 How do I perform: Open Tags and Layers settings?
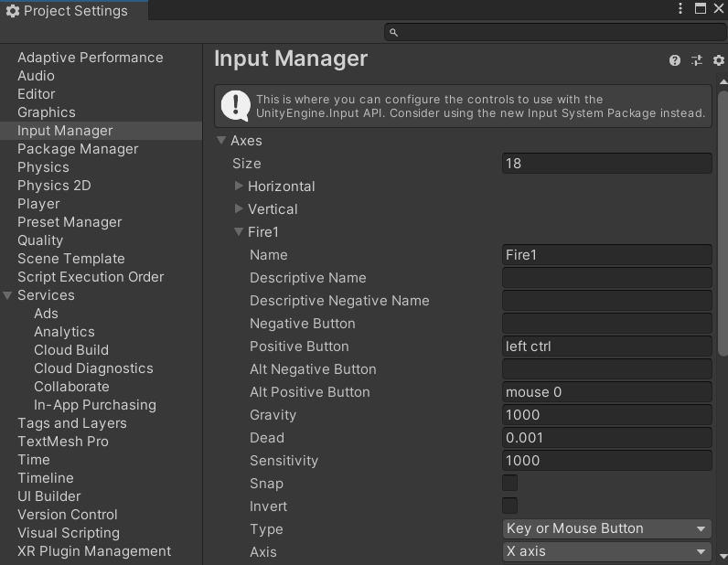point(72,423)
